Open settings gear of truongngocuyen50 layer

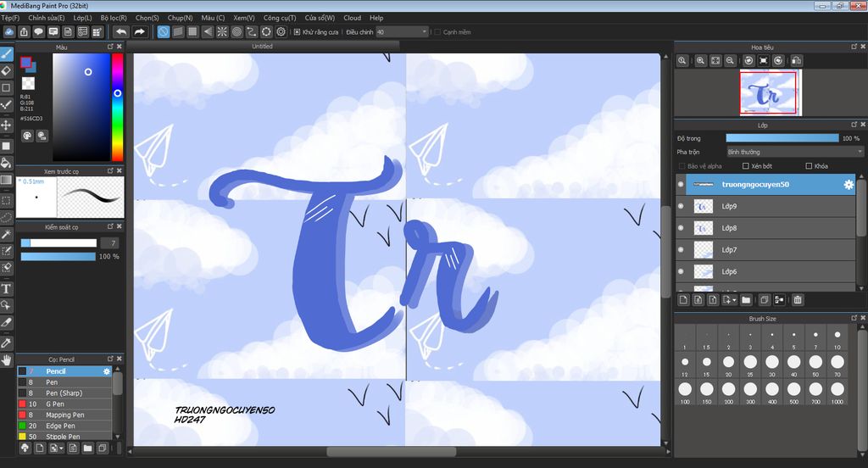pos(848,185)
